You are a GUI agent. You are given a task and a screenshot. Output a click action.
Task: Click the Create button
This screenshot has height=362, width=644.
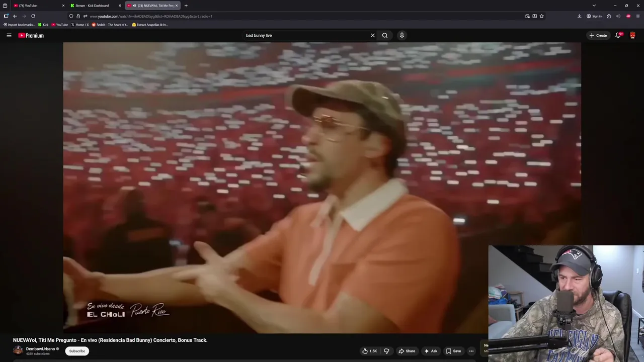coord(598,35)
